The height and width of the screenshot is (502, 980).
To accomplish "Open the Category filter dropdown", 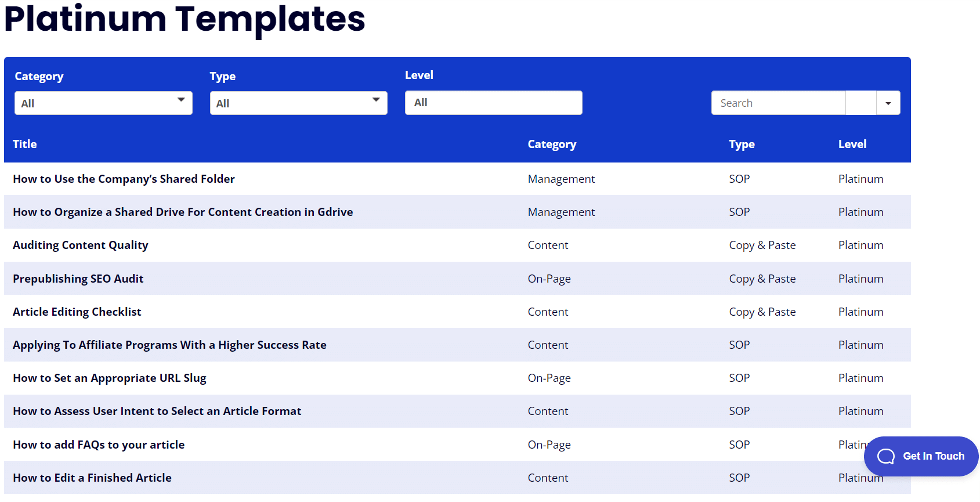I will pyautogui.click(x=103, y=103).
